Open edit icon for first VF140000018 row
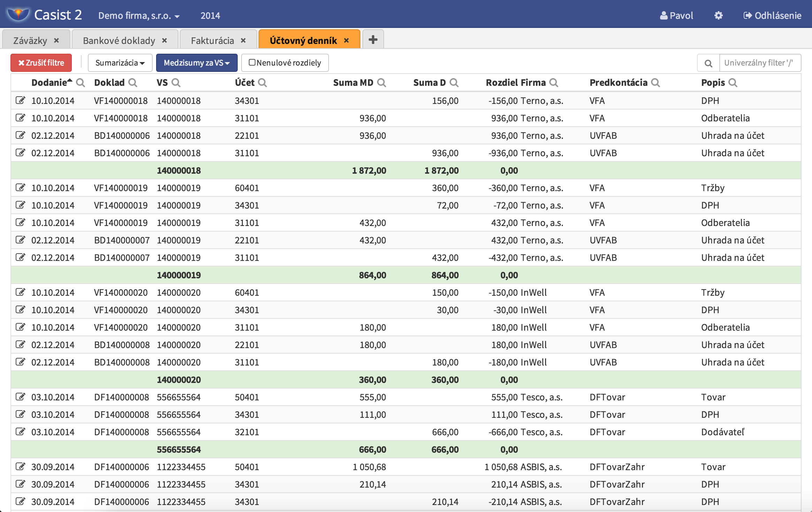 (21, 100)
